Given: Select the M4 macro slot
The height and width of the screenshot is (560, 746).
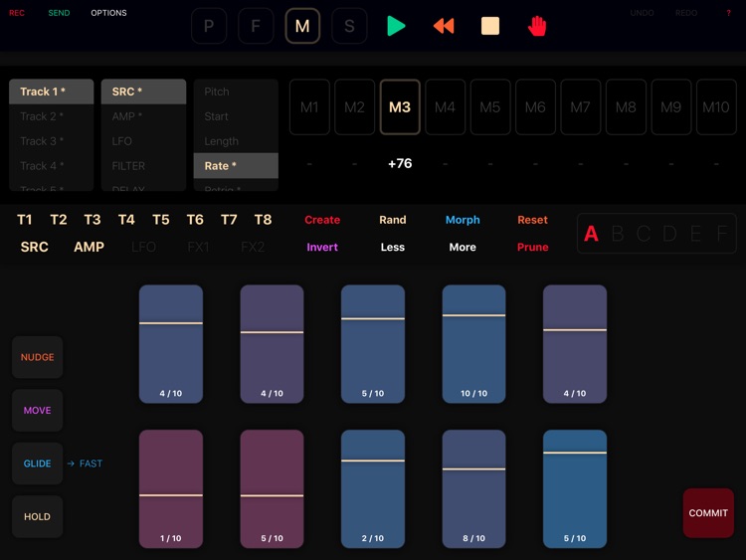Looking at the screenshot, I should click(445, 107).
